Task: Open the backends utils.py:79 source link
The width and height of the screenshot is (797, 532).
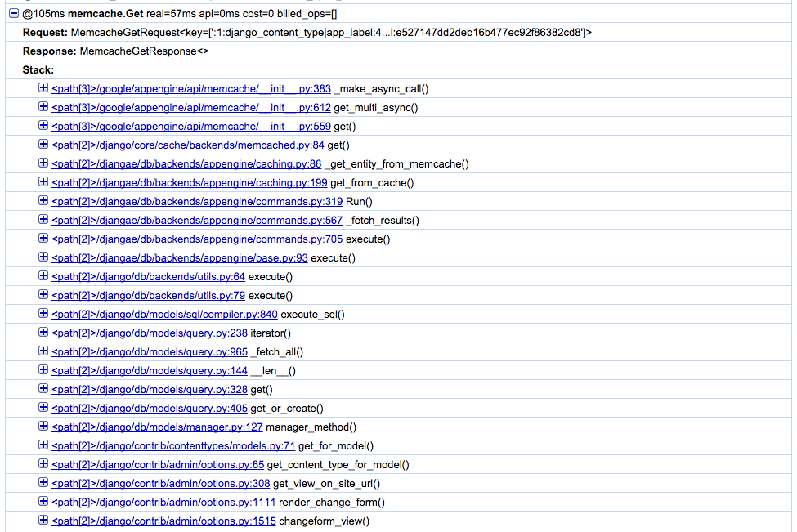Action: pos(149,296)
